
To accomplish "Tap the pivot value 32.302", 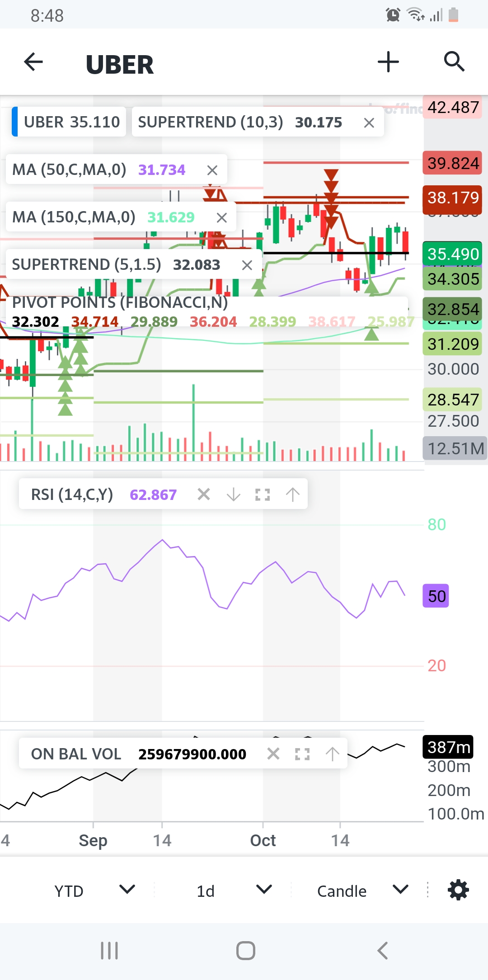I will click(35, 322).
